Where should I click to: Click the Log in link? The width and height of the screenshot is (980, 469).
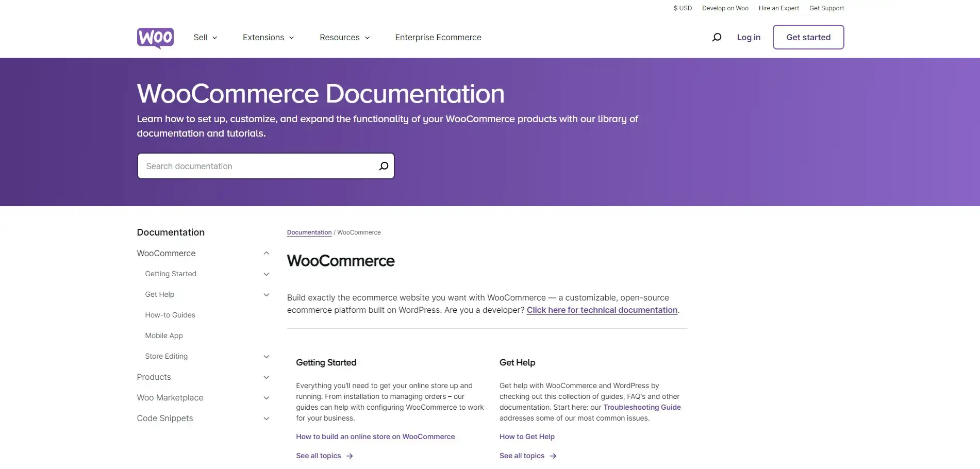749,37
